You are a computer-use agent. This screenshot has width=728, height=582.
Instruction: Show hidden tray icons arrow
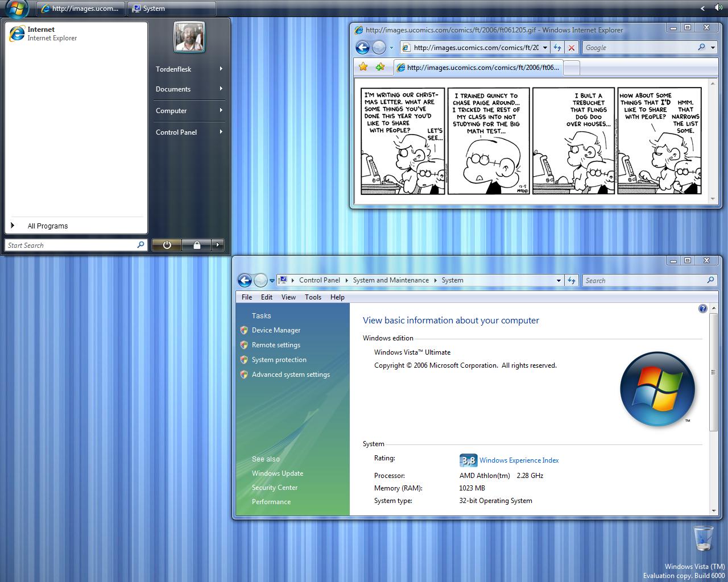point(703,8)
